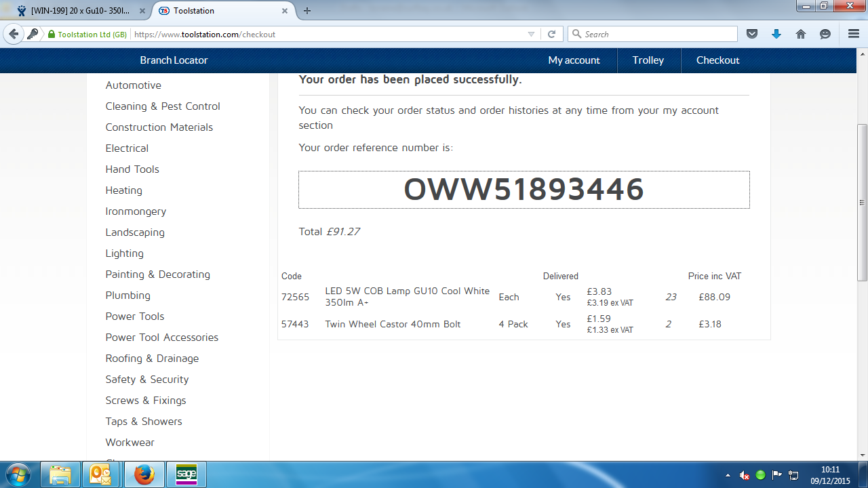Open Cleaning & Pest Control category
This screenshot has height=488, width=868.
[x=163, y=106]
